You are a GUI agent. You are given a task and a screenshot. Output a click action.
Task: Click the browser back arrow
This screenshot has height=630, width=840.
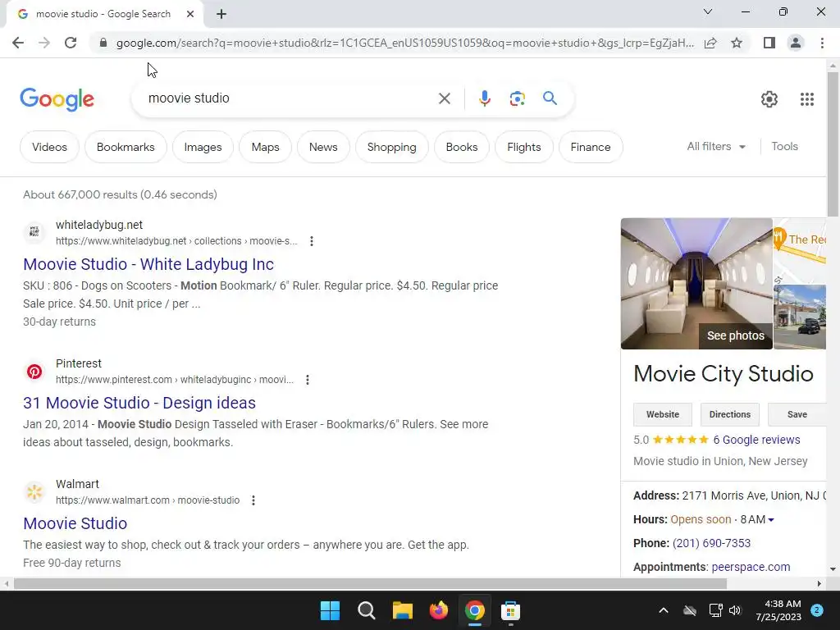click(x=18, y=43)
